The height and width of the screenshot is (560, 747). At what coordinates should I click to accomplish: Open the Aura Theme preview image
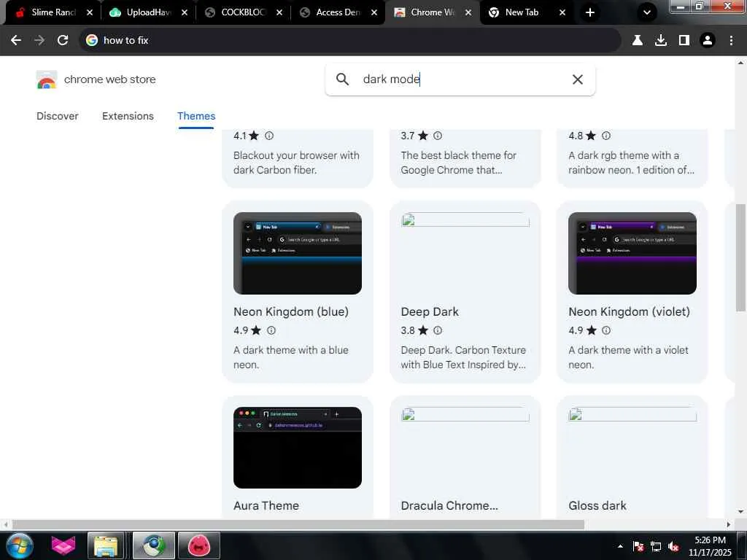pyautogui.click(x=298, y=448)
